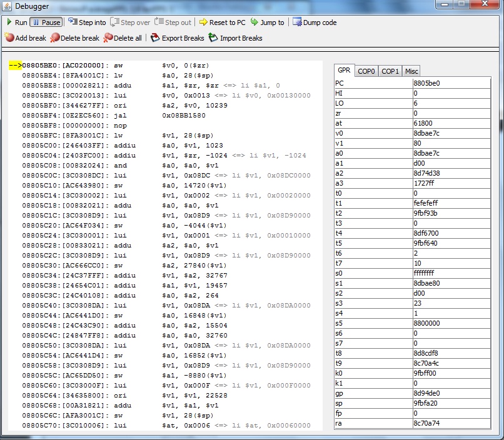Open the COP0 register tab
The height and width of the screenshot is (440, 504).
tap(366, 71)
